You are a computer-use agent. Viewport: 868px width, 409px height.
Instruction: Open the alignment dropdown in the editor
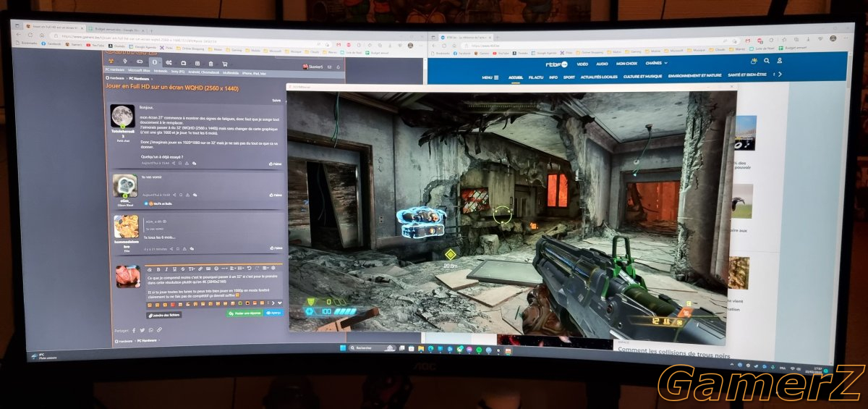coord(234,268)
